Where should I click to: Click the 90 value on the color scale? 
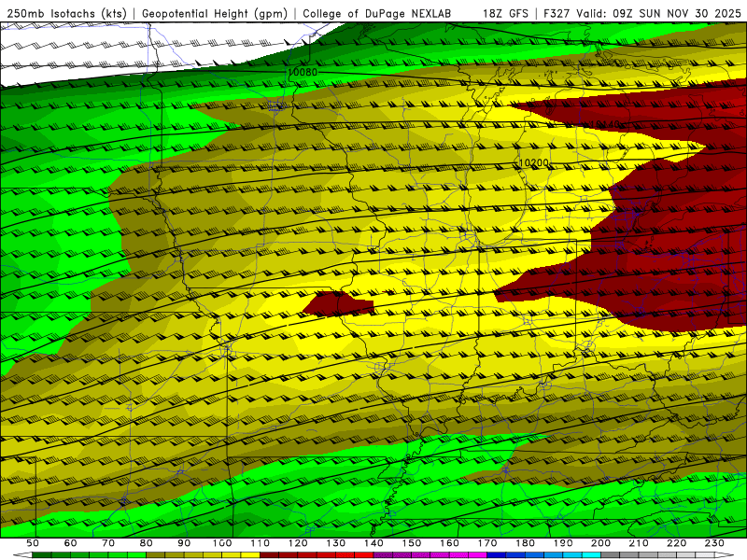click(x=184, y=543)
